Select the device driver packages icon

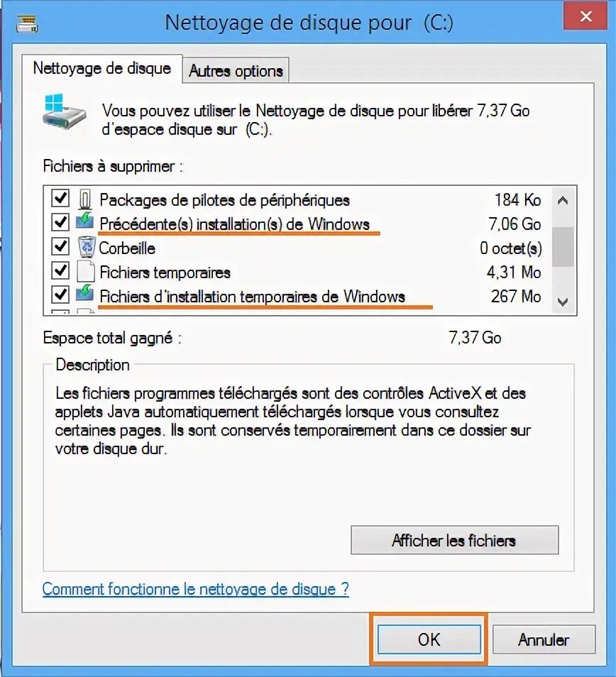[85, 200]
